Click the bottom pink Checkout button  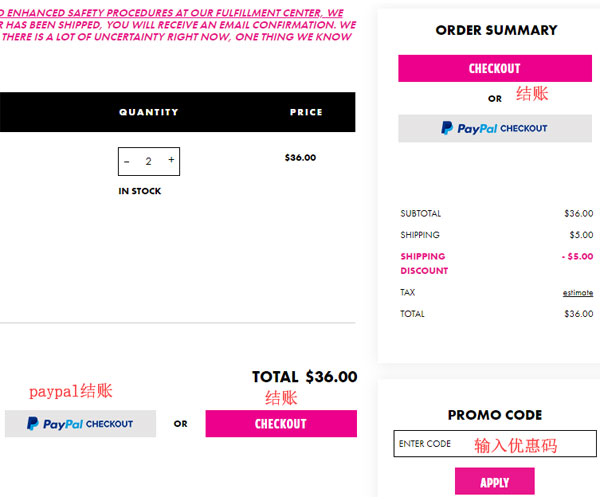click(x=281, y=423)
